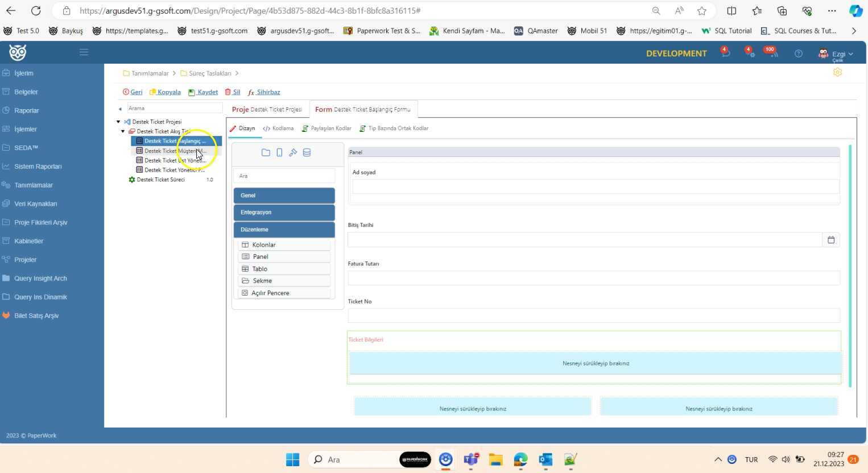Open the Paylaşılan Kodlar tab
Screen dimensions: 868x473
(x=326, y=128)
